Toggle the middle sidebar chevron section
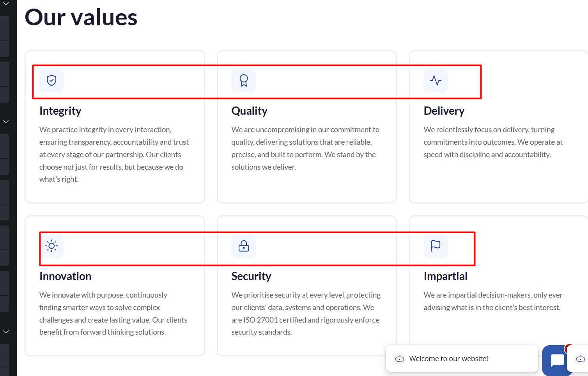The image size is (588, 376). pos(6,122)
